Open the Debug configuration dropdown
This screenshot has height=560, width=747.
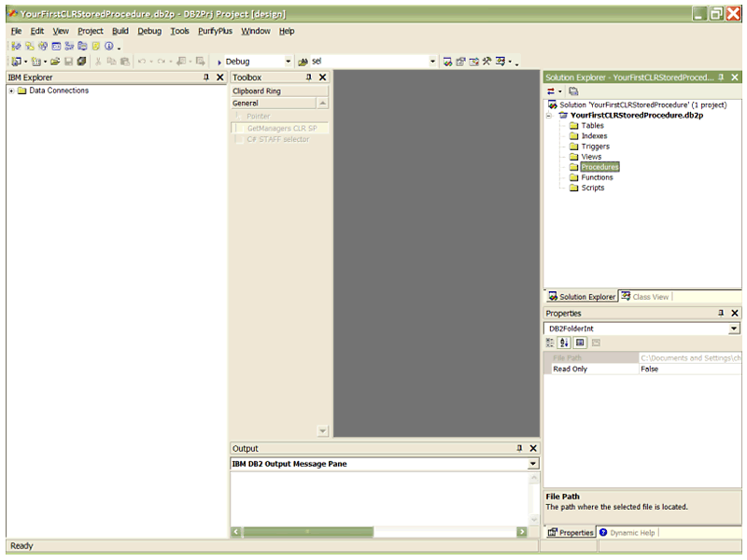pos(288,62)
